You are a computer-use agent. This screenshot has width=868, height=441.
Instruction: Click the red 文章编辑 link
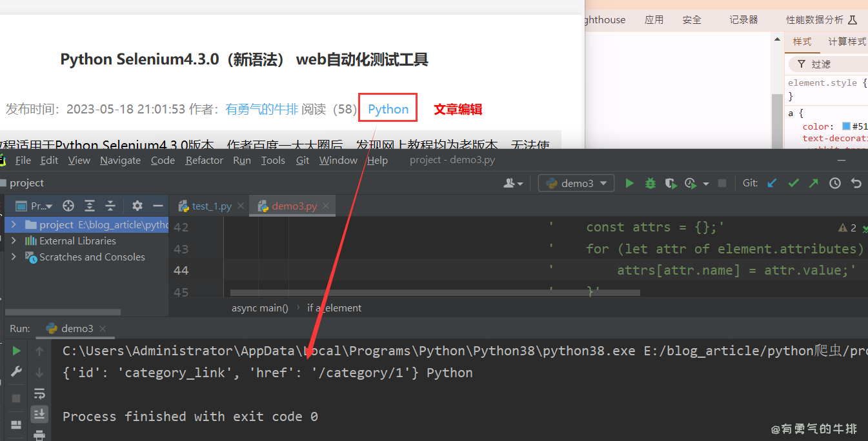458,109
